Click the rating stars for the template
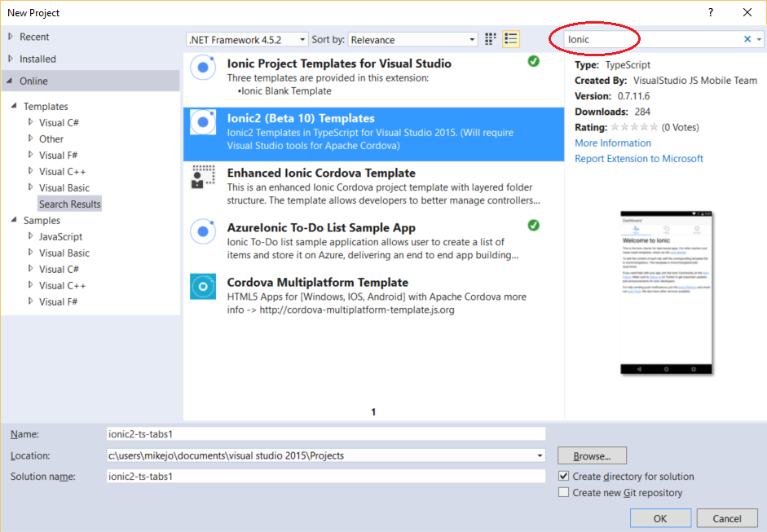Viewport: 767px width, 532px height. point(634,127)
